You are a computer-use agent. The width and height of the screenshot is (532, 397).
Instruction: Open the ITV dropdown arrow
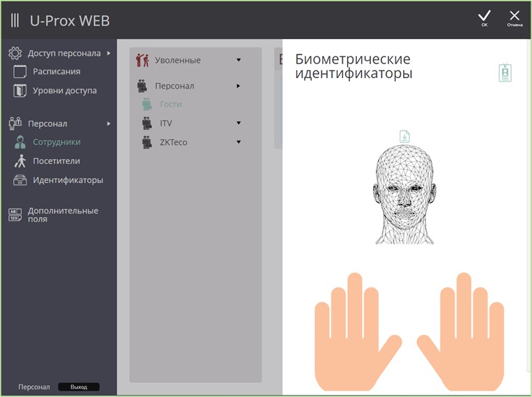[238, 123]
